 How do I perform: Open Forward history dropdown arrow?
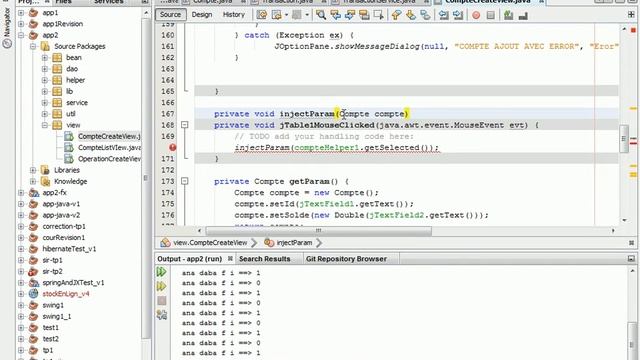click(307, 16)
